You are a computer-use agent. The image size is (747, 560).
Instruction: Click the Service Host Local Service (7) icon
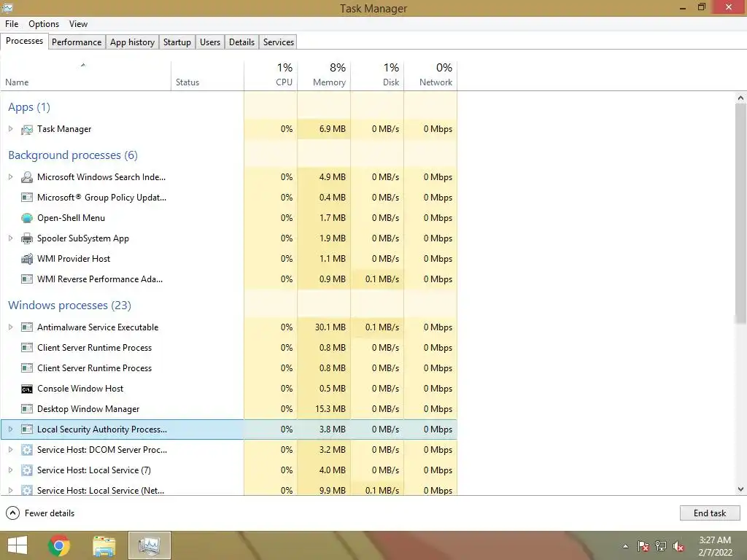point(27,470)
